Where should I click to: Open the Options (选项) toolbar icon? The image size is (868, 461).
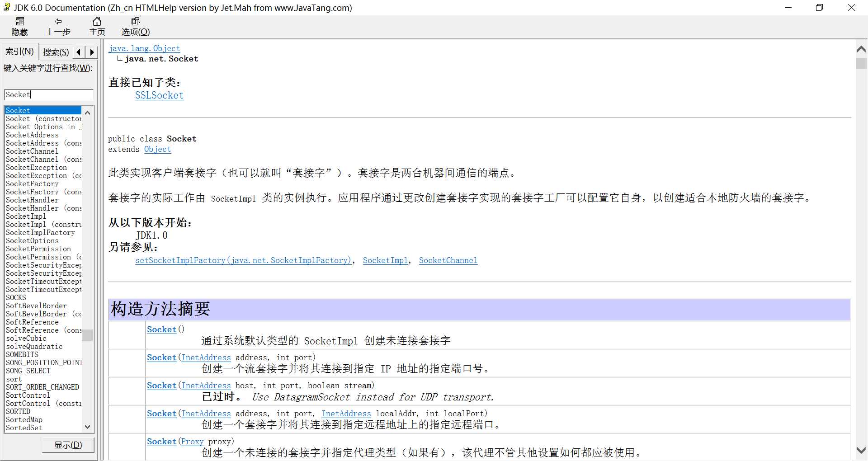coord(136,27)
